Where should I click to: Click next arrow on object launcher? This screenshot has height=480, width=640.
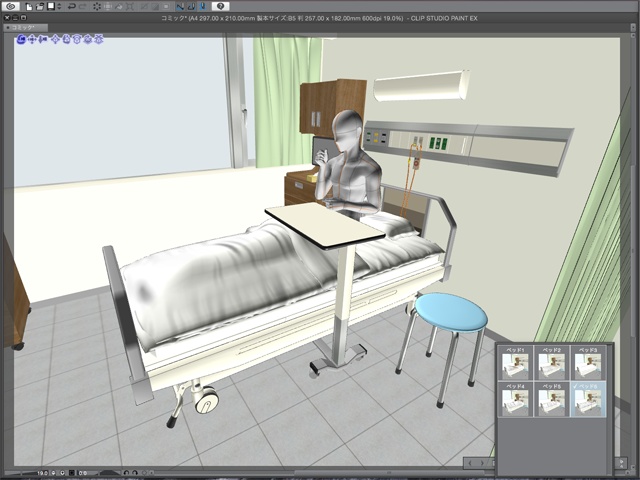click(482, 463)
